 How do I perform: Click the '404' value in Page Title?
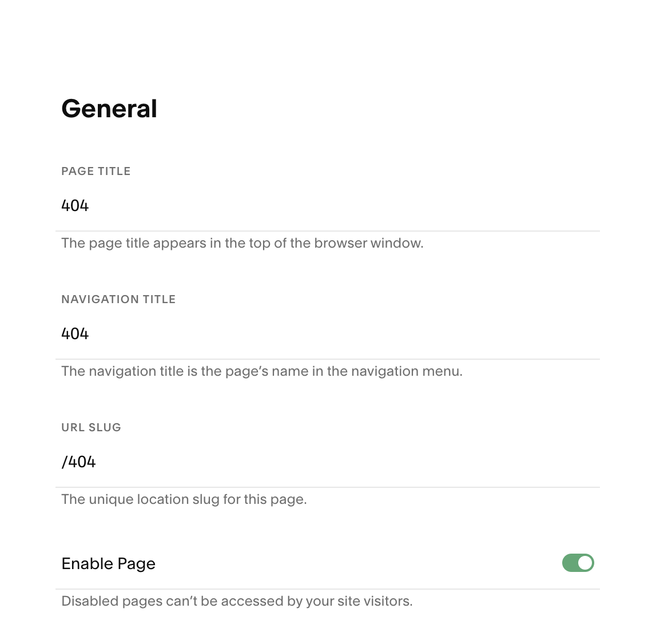(x=75, y=206)
